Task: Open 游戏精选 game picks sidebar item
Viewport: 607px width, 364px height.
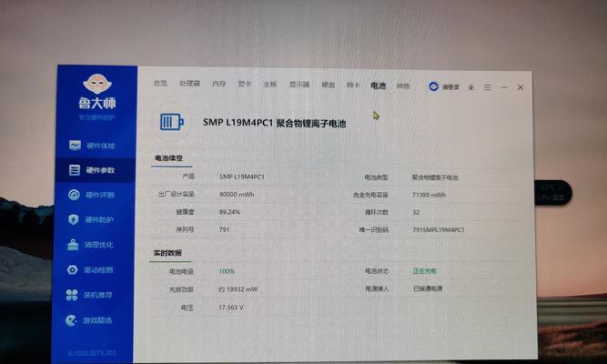Action: 89,320
